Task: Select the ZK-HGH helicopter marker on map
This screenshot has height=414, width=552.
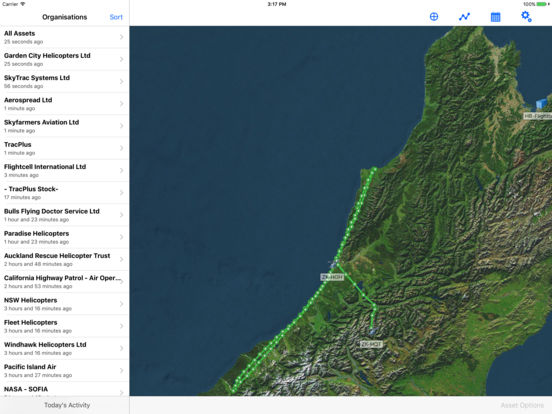Action: (333, 264)
